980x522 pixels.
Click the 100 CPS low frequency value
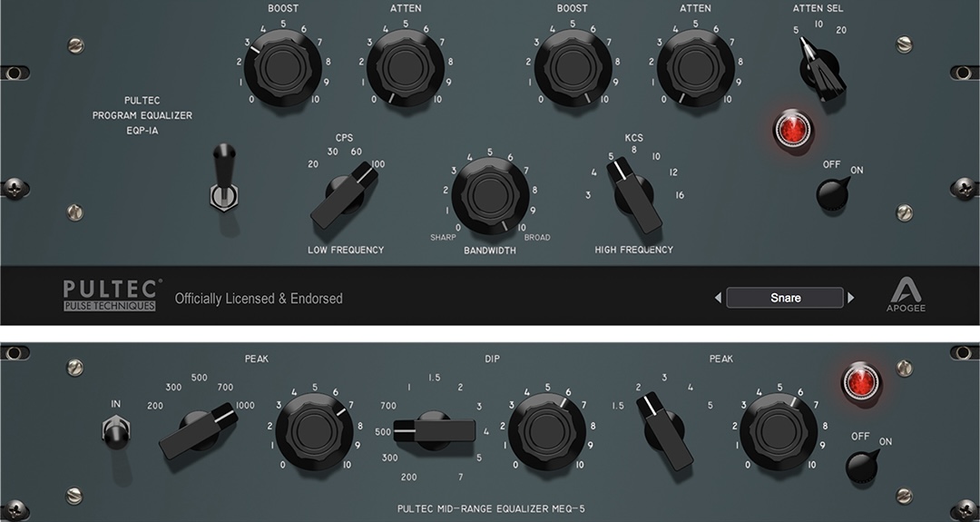coord(378,164)
